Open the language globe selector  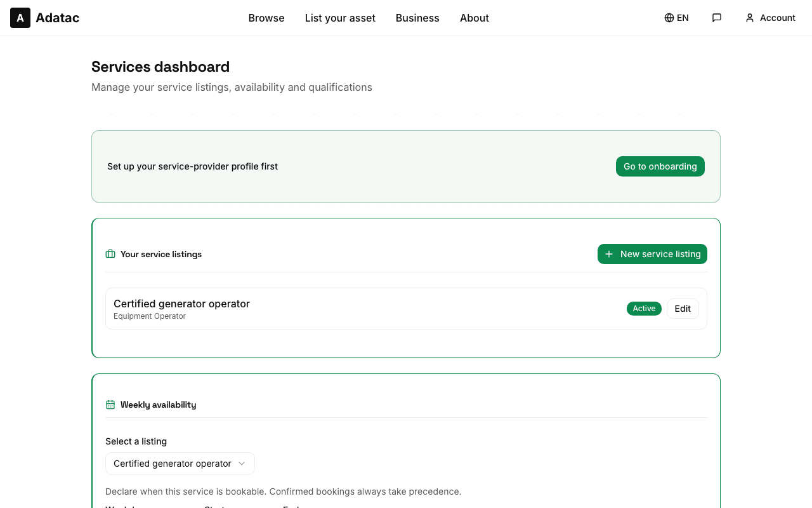[x=669, y=18]
